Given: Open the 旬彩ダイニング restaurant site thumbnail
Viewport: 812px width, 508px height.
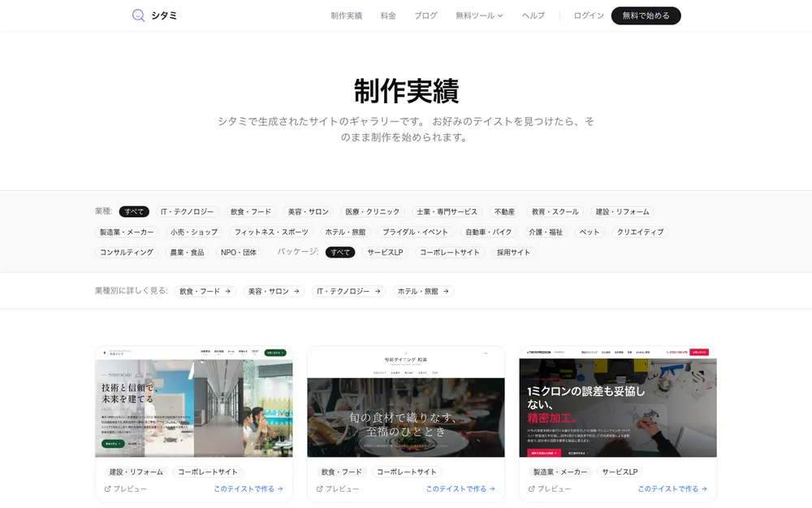Looking at the screenshot, I should tap(406, 402).
